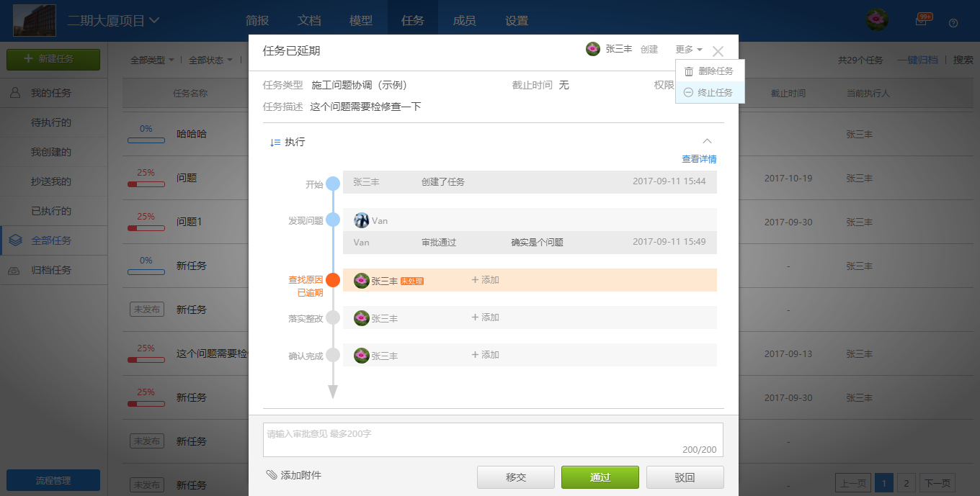Viewport: 980px width, 496px height.
Task: Click the green 通过 approval button
Action: pyautogui.click(x=600, y=477)
